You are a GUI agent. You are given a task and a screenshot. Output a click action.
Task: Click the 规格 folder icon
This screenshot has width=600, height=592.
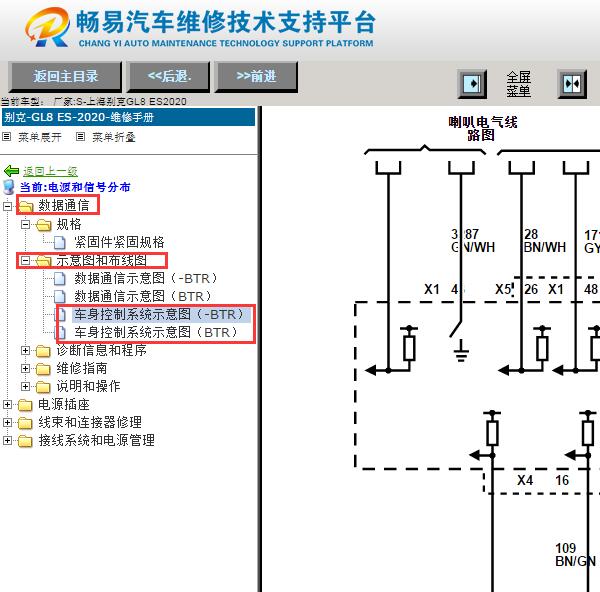(44, 225)
